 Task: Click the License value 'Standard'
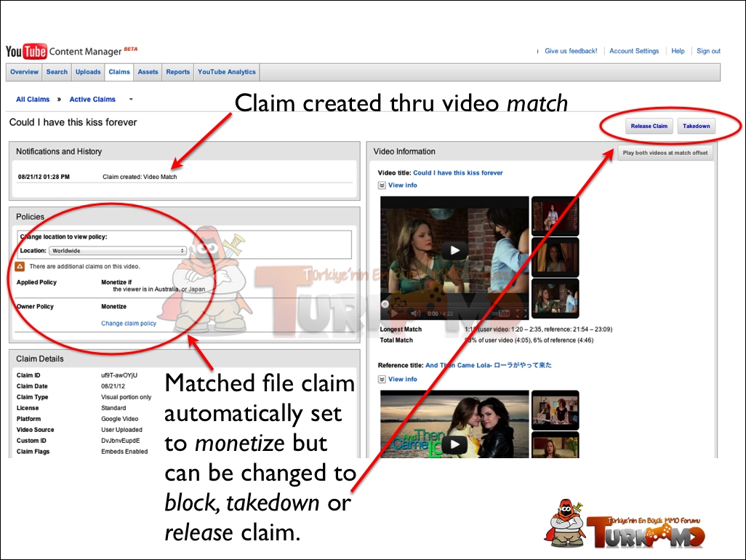113,408
